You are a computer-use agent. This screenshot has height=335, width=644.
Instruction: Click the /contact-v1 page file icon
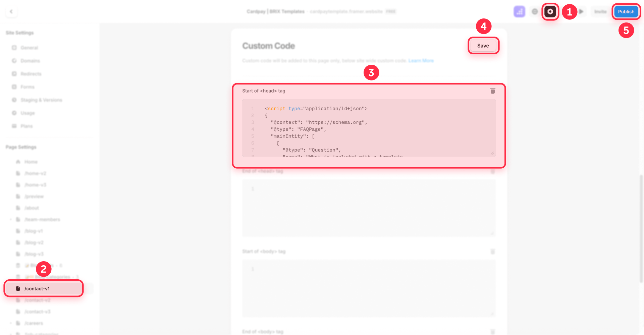18,288
